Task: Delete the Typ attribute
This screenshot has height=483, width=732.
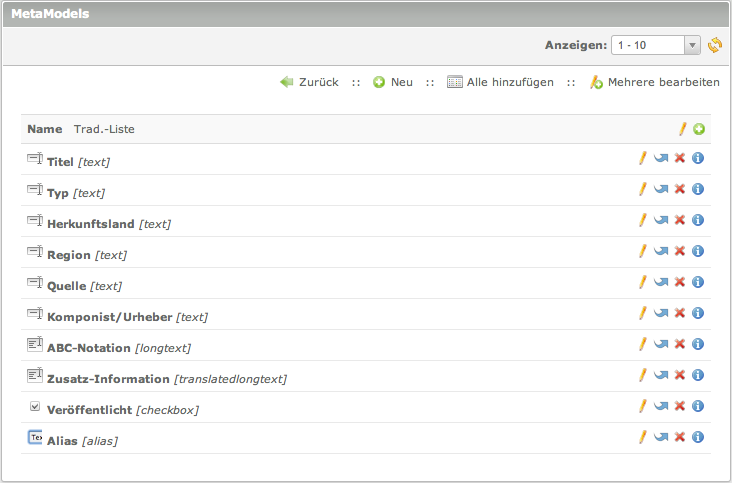Action: coord(680,189)
